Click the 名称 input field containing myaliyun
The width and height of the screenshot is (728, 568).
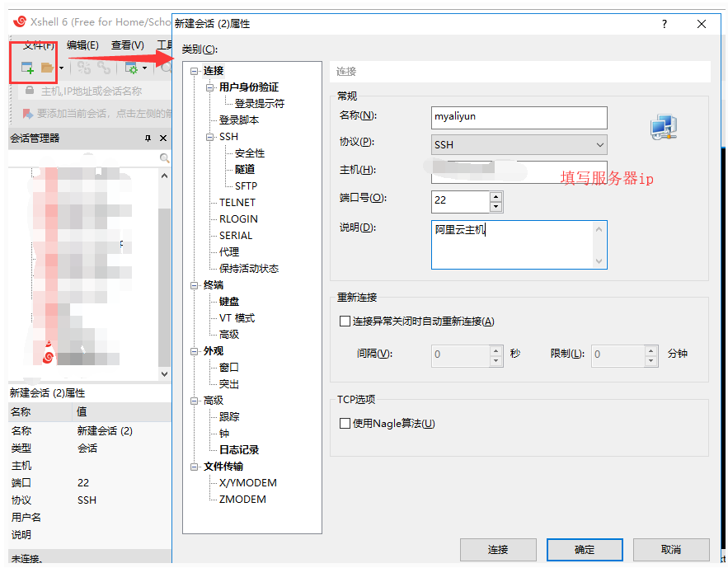pyautogui.click(x=519, y=117)
